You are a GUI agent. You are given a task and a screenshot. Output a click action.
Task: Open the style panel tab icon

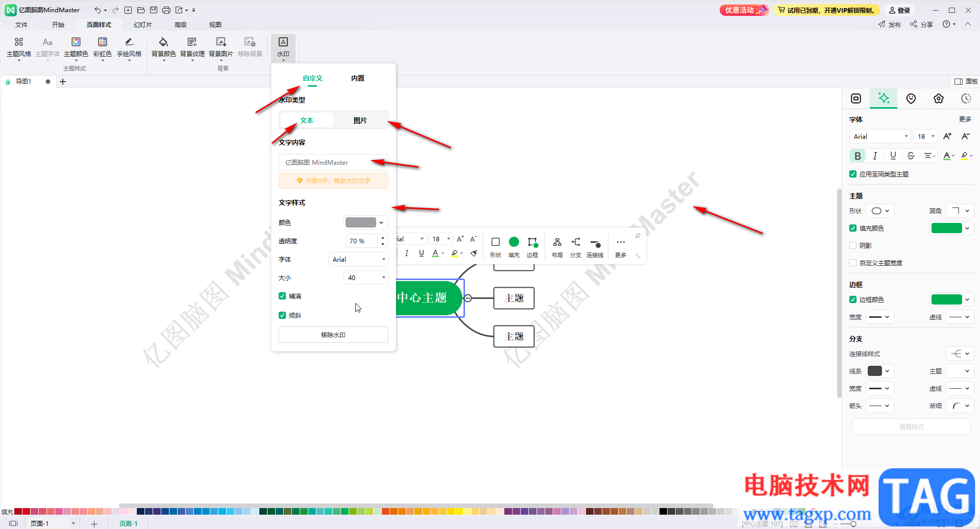point(856,98)
